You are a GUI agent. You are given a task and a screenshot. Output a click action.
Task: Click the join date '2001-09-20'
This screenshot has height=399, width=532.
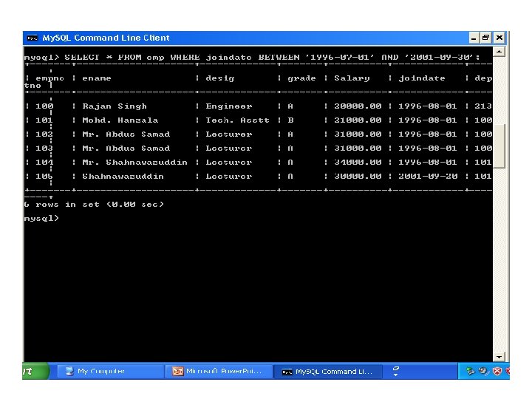(428, 176)
